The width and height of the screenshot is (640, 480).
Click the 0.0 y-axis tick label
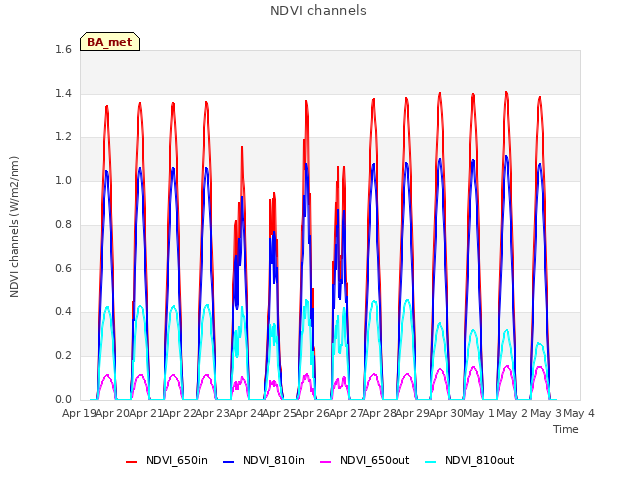pyautogui.click(x=63, y=399)
